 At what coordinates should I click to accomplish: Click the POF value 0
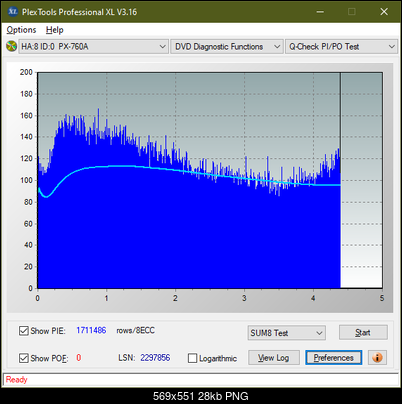pyautogui.click(x=79, y=358)
